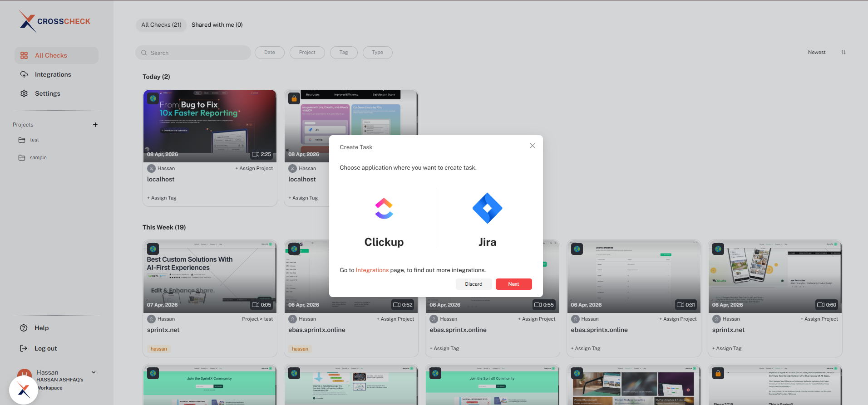Image resolution: width=868 pixels, height=405 pixels.
Task: Open the Type filter dropdown
Action: [x=378, y=53]
